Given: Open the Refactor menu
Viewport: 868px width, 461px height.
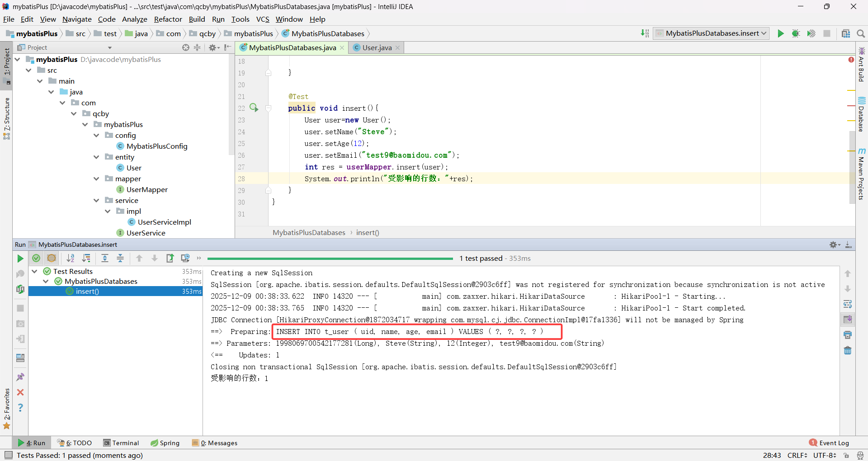Looking at the screenshot, I should (x=168, y=19).
